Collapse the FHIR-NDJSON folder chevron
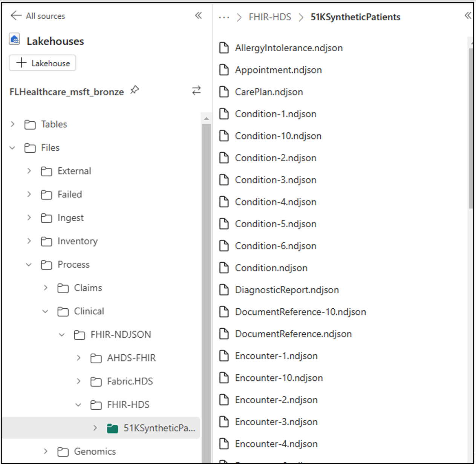This screenshot has width=476, height=464. (x=62, y=335)
